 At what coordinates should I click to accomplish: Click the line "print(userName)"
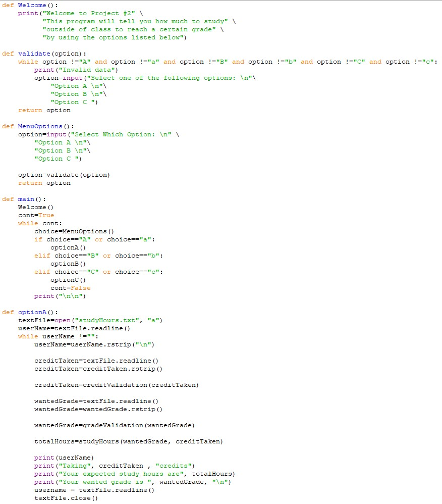pos(64,458)
